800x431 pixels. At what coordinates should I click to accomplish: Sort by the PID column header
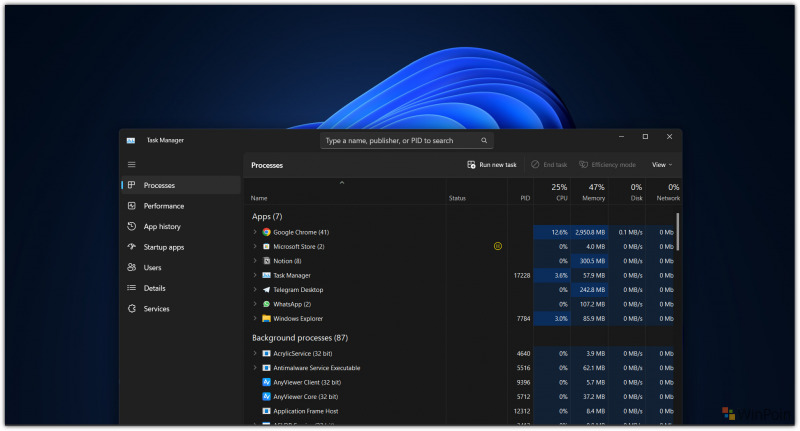520,192
